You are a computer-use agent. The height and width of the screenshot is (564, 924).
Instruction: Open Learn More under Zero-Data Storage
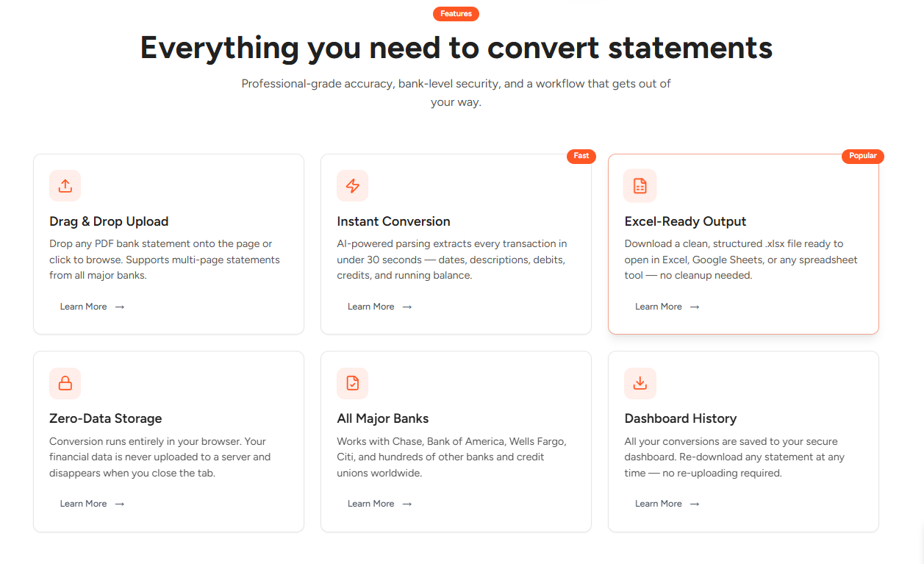coord(84,503)
